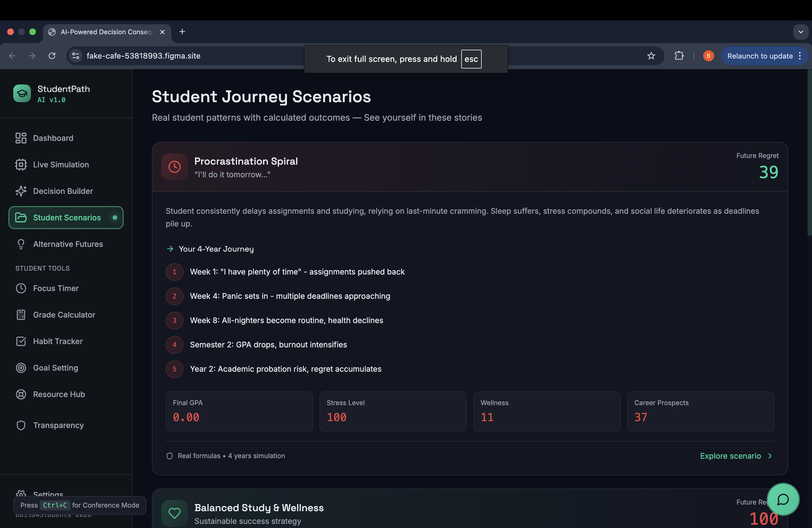Image resolution: width=812 pixels, height=528 pixels.
Task: Go to Dashboard in sidebar
Action: pos(53,138)
